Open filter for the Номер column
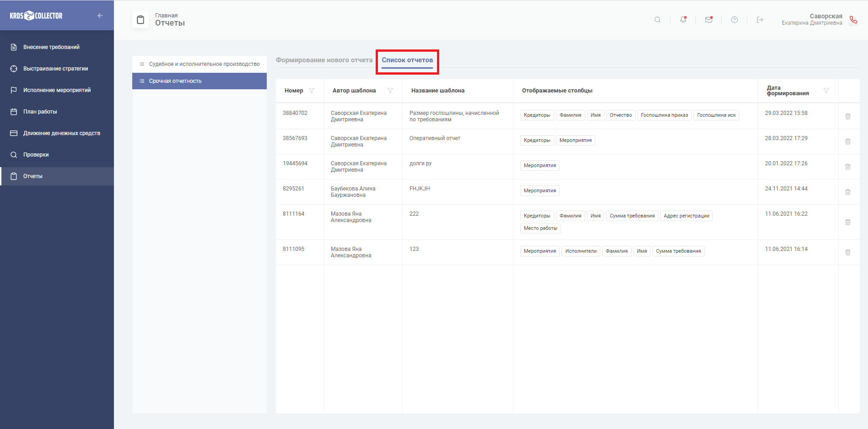The image size is (868, 429). point(312,91)
